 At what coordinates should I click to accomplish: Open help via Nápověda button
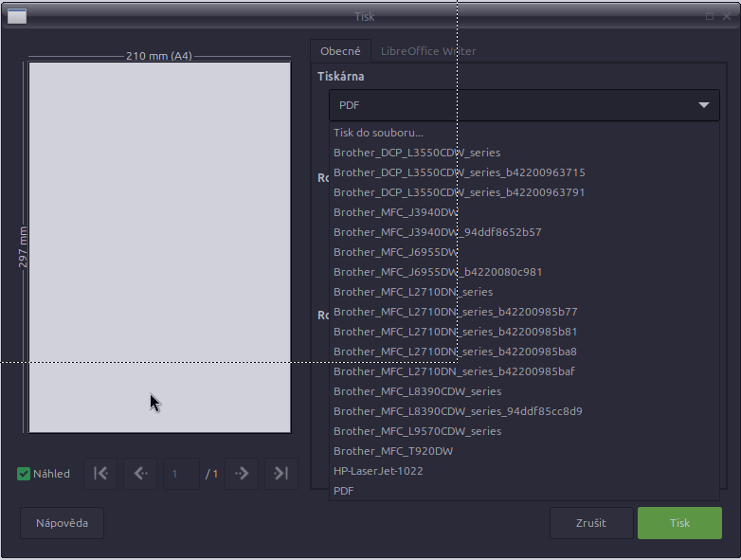[x=62, y=523]
